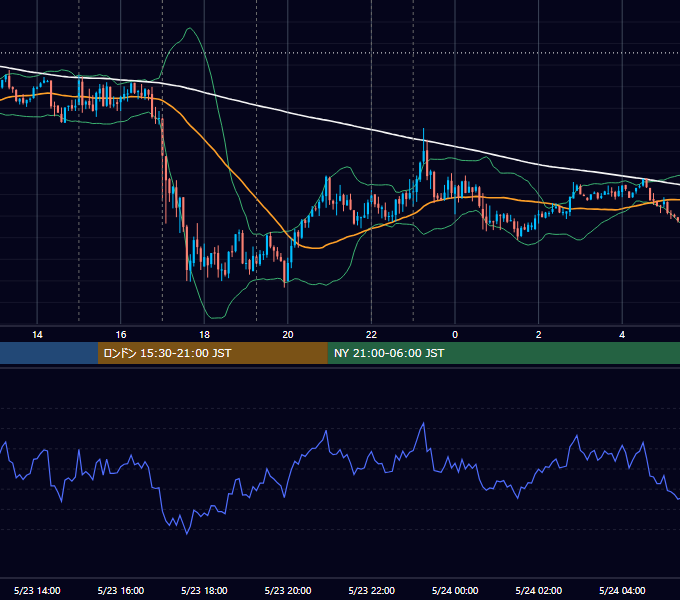Click the 5/23 14:00 time label

[x=37, y=590]
